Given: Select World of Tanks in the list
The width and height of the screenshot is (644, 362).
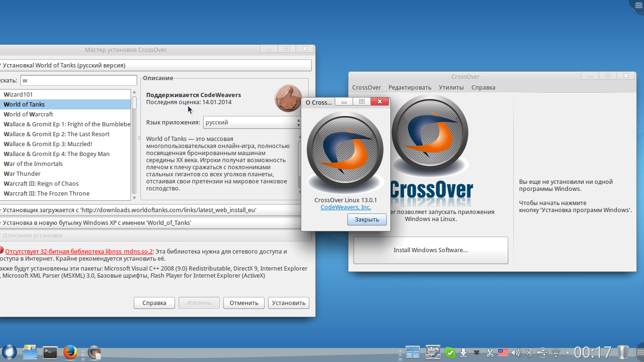Looking at the screenshot, I should click(x=66, y=104).
